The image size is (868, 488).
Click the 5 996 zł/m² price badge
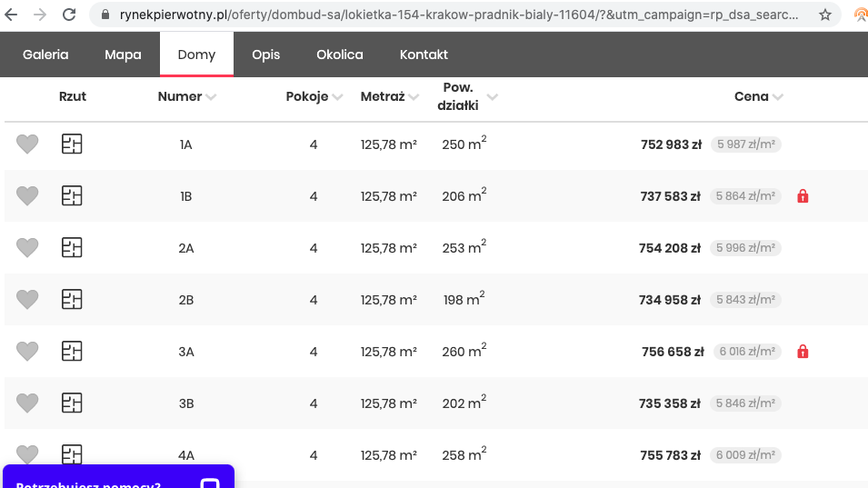[745, 248]
